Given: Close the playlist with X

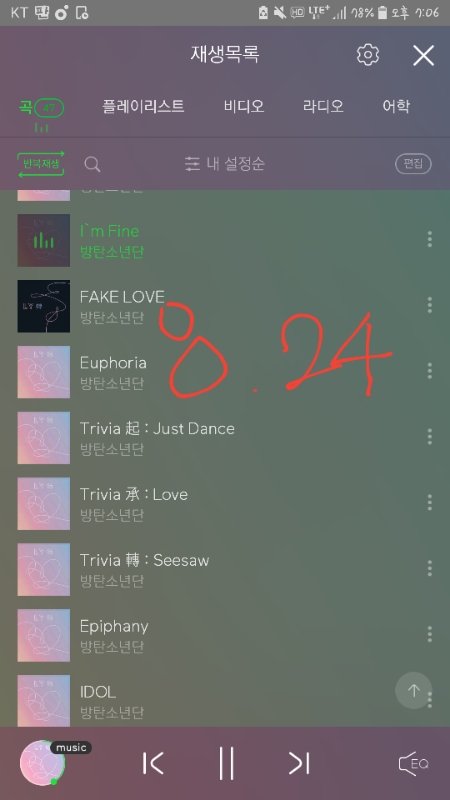Looking at the screenshot, I should [x=423, y=55].
